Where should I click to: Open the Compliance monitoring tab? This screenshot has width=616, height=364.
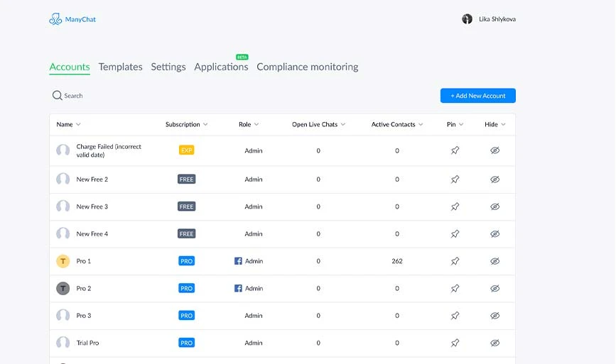click(x=307, y=67)
